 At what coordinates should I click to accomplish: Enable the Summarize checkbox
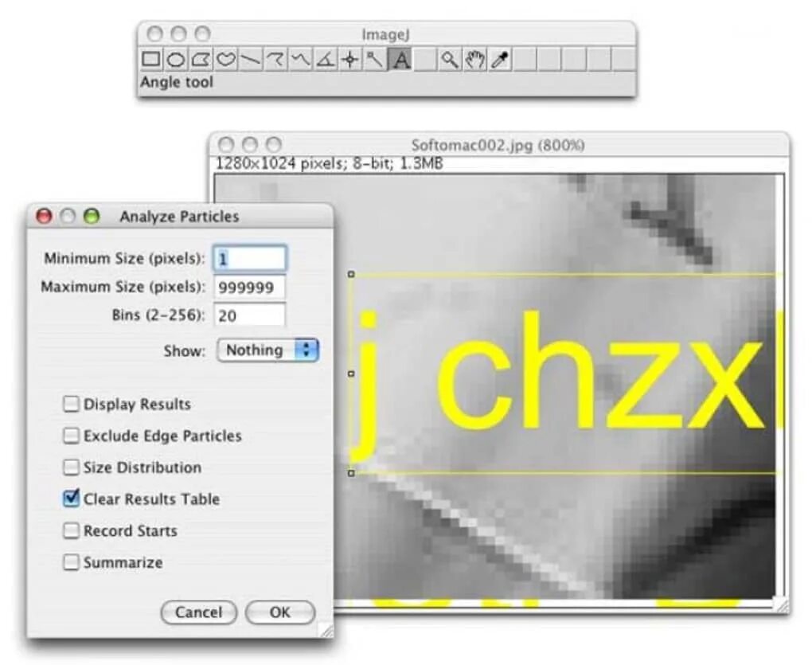71,562
